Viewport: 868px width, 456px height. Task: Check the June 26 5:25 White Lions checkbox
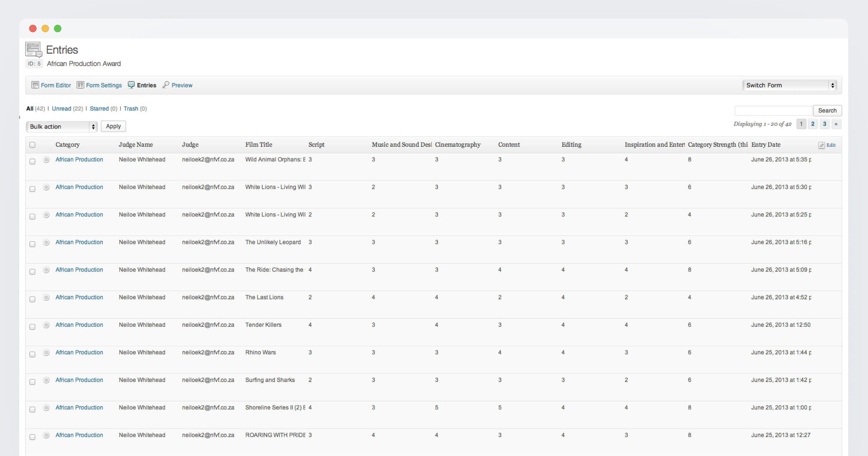tap(32, 217)
